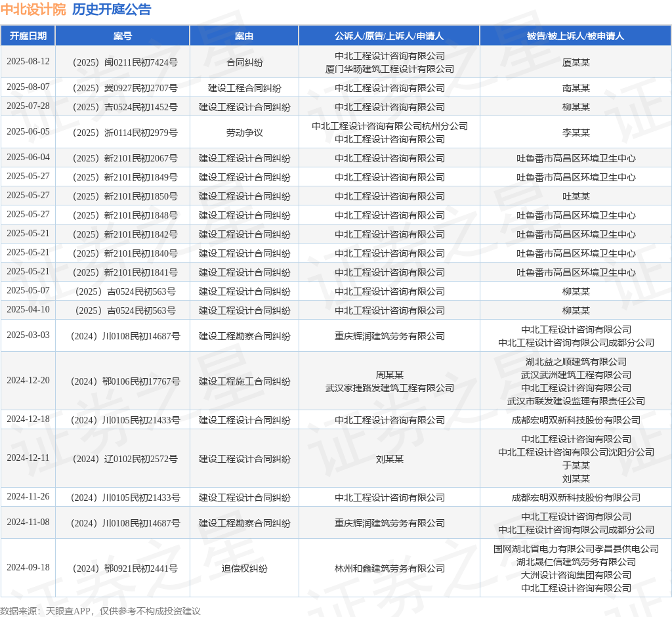Select the date 2025-04-10
Screen dimensions: 672x617
click(x=28, y=310)
